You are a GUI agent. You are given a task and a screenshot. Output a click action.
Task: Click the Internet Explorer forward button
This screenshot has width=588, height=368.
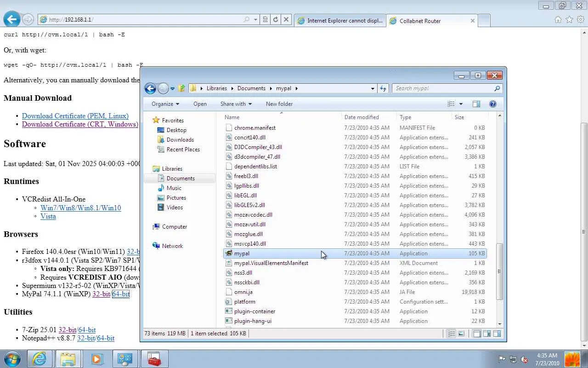[28, 19]
